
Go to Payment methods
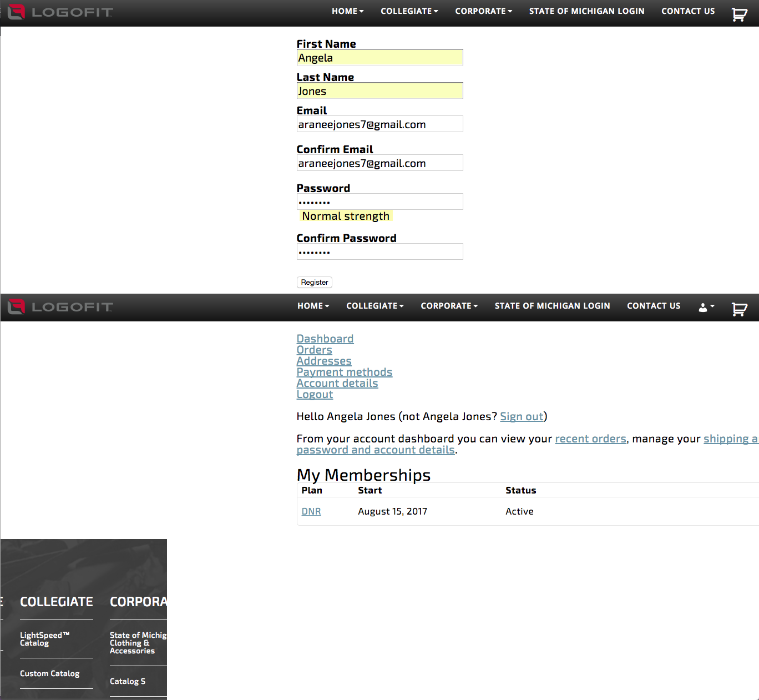tap(344, 372)
